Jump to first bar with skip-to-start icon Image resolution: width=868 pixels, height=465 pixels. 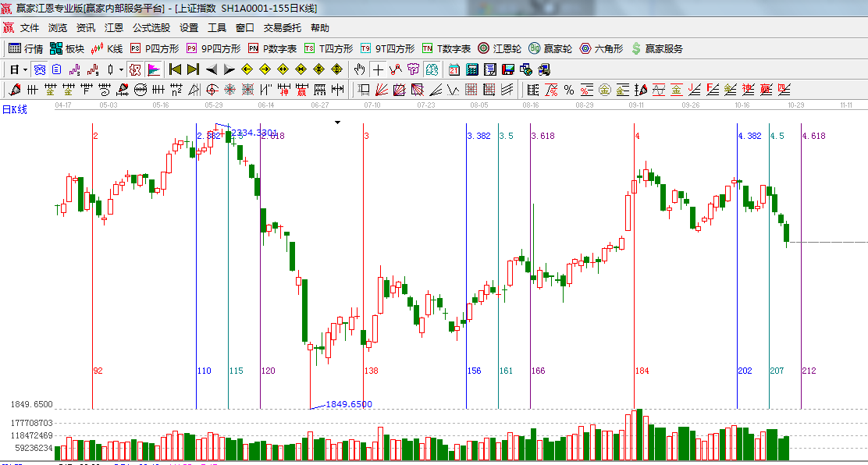[175, 69]
